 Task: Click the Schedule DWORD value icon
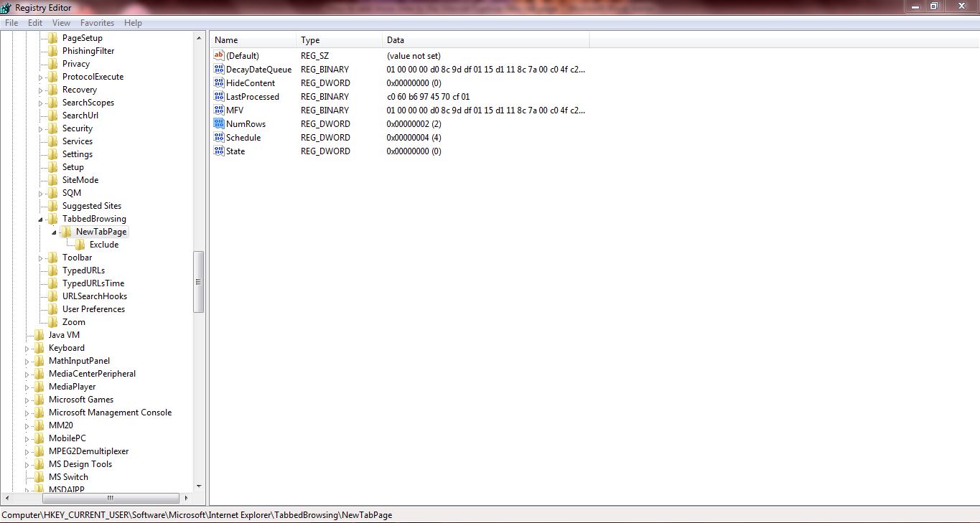[219, 137]
